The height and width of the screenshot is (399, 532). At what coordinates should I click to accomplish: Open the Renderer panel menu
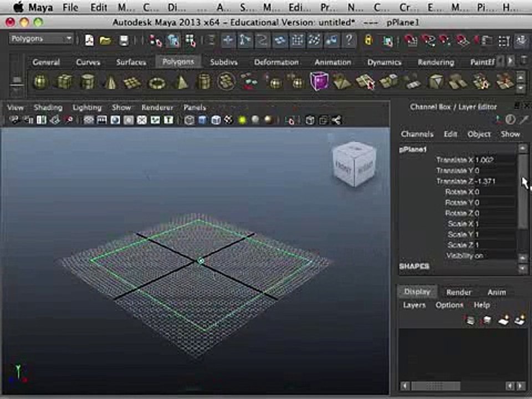157,108
